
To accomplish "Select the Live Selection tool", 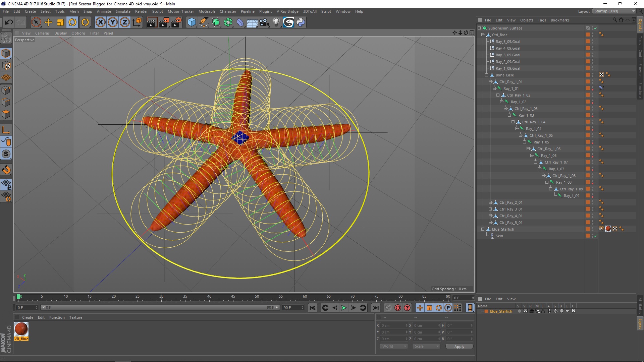I will coord(36,22).
